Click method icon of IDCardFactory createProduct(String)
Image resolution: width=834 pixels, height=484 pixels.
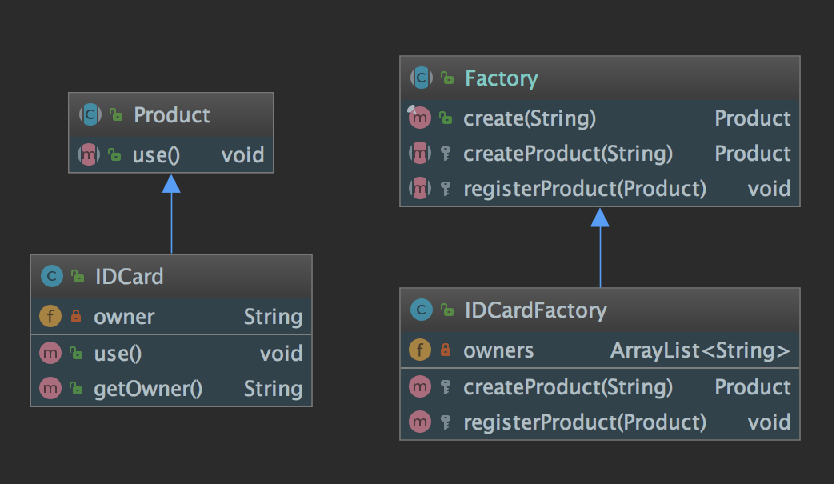[x=420, y=387]
